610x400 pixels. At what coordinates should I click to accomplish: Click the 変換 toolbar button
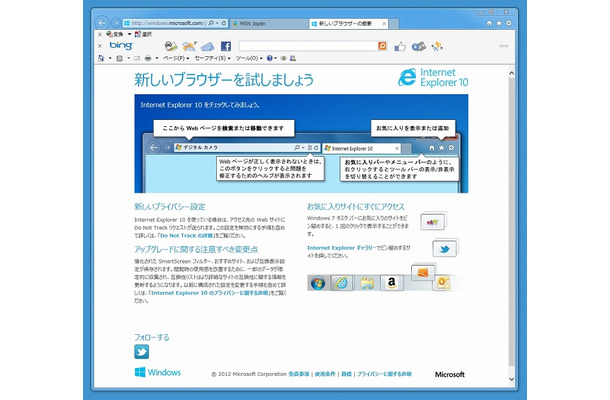click(x=115, y=34)
